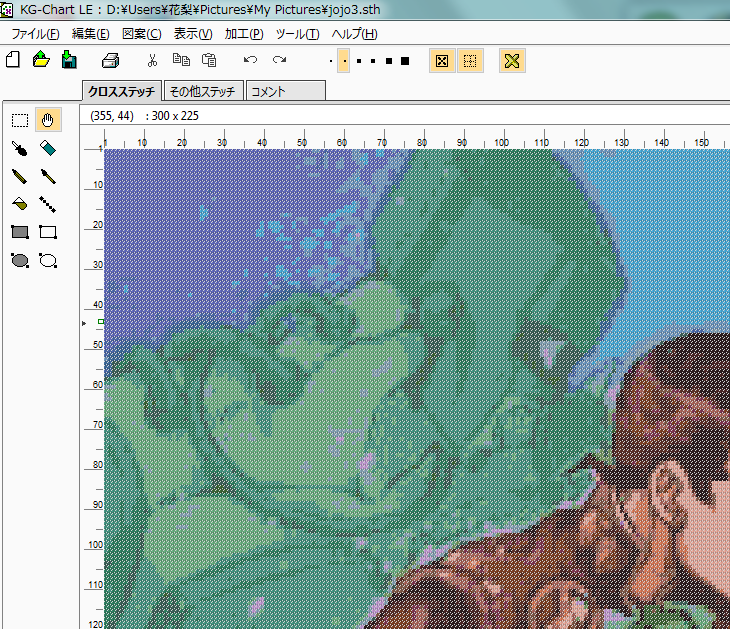Switch to the その他ステッチ tab
Image resolution: width=730 pixels, height=629 pixels.
click(203, 91)
